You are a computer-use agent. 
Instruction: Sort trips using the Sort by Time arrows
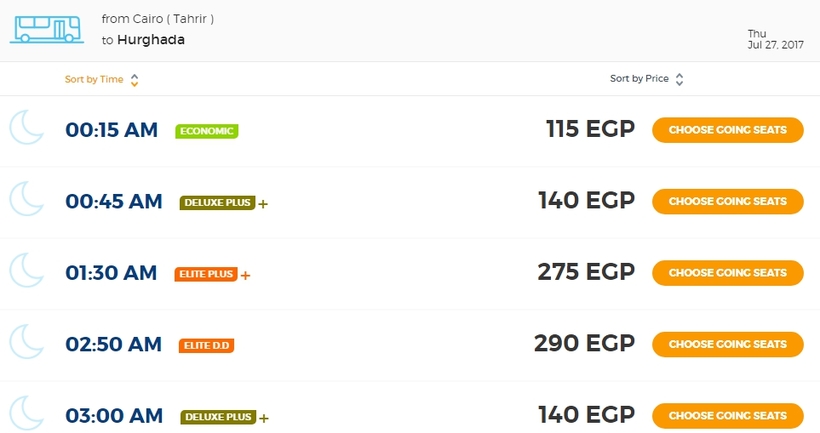tap(134, 80)
